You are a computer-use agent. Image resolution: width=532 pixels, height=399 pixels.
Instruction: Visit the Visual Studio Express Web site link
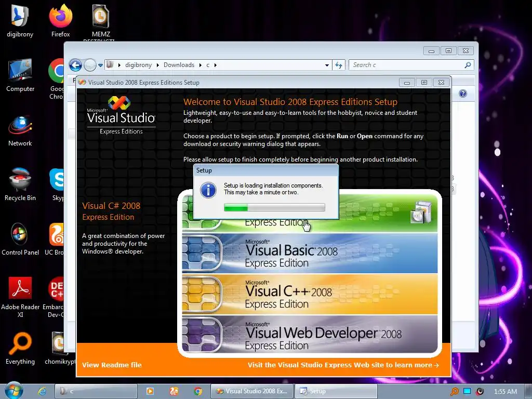(343, 365)
